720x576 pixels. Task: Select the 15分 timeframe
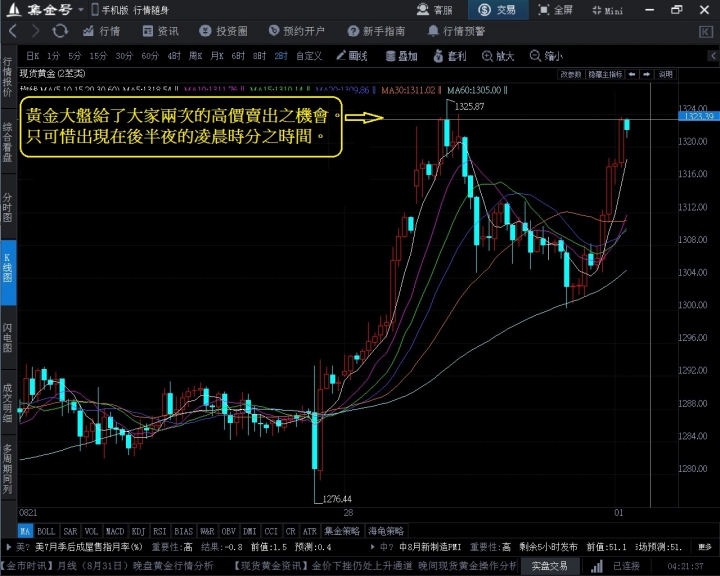98,56
